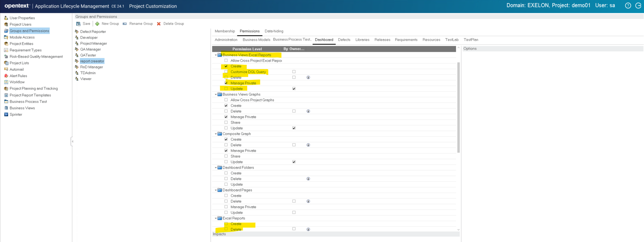The width and height of the screenshot is (644, 242).
Task: Collapse the Excel Reports node
Action: [216, 218]
